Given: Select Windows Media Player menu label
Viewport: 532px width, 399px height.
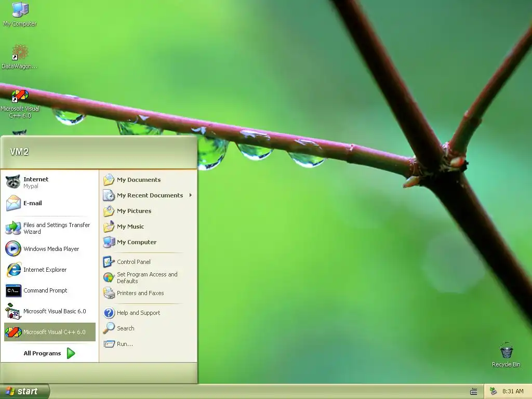Looking at the screenshot, I should pyautogui.click(x=51, y=249).
